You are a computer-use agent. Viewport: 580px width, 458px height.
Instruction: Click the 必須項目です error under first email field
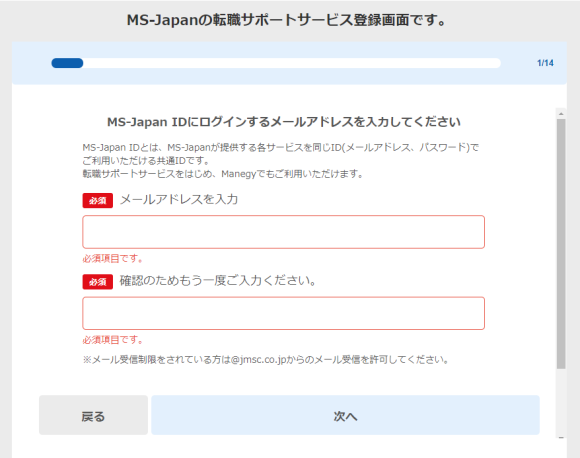tap(113, 259)
